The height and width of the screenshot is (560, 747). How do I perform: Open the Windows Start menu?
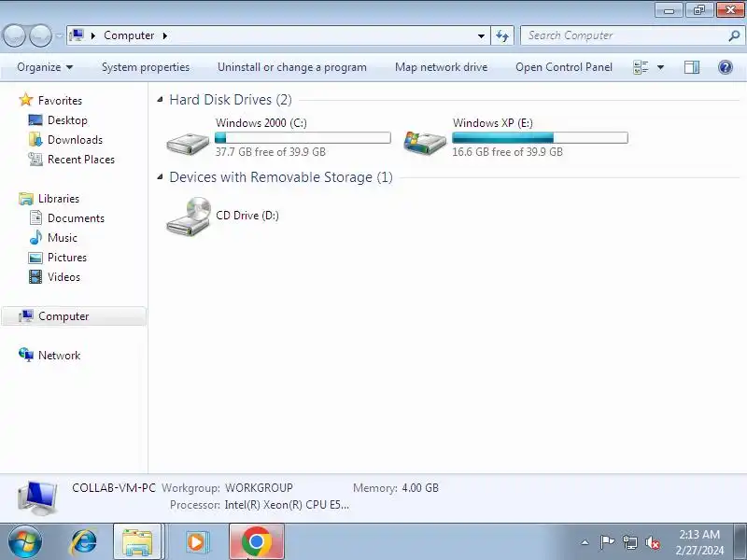[24, 542]
